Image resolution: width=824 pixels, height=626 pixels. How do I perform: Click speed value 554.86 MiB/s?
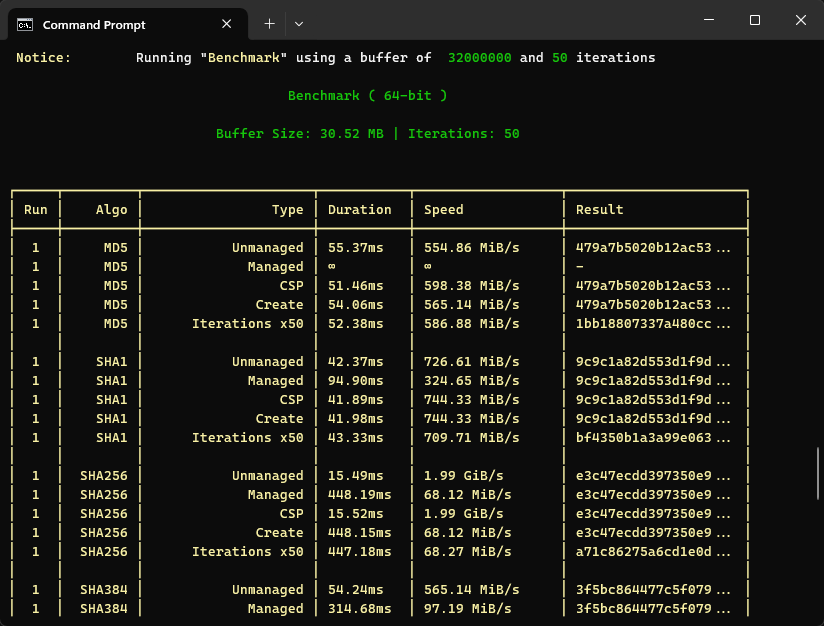tap(471, 248)
